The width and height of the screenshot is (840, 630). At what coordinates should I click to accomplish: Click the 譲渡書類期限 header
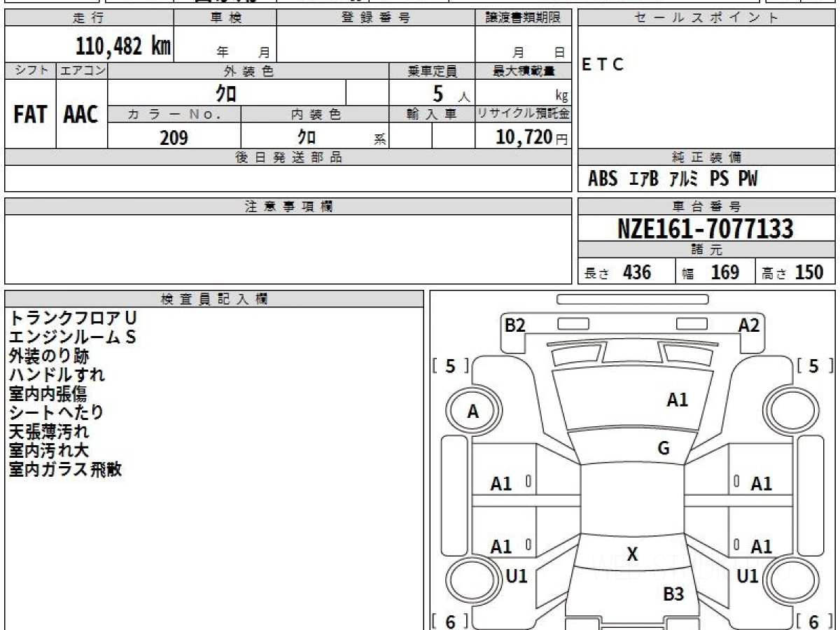click(x=523, y=18)
